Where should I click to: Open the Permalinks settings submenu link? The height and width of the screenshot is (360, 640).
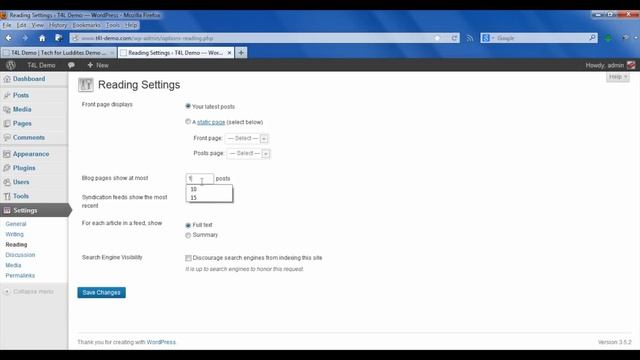(x=20, y=276)
